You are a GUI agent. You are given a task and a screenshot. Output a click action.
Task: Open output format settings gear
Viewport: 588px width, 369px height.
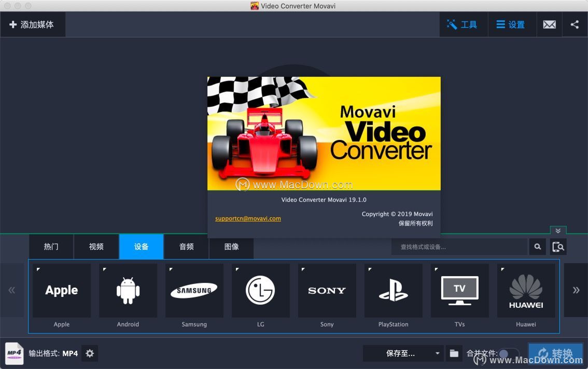(x=90, y=353)
